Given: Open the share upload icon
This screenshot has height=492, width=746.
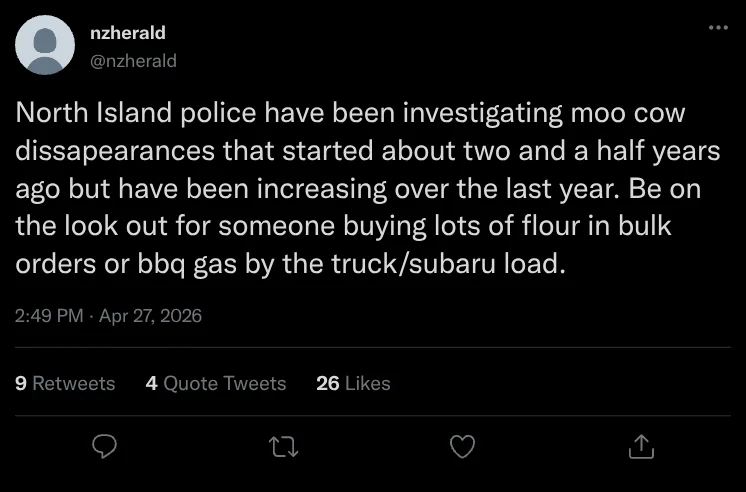Looking at the screenshot, I should click(x=640, y=446).
